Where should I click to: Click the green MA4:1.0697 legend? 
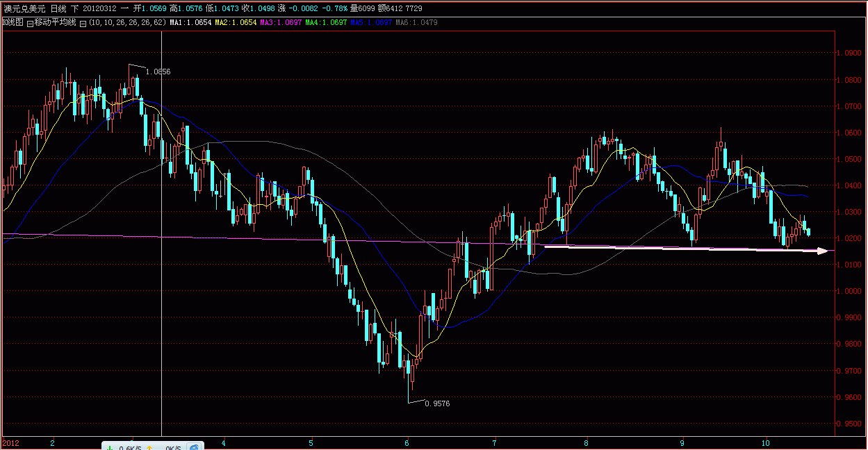(326, 23)
